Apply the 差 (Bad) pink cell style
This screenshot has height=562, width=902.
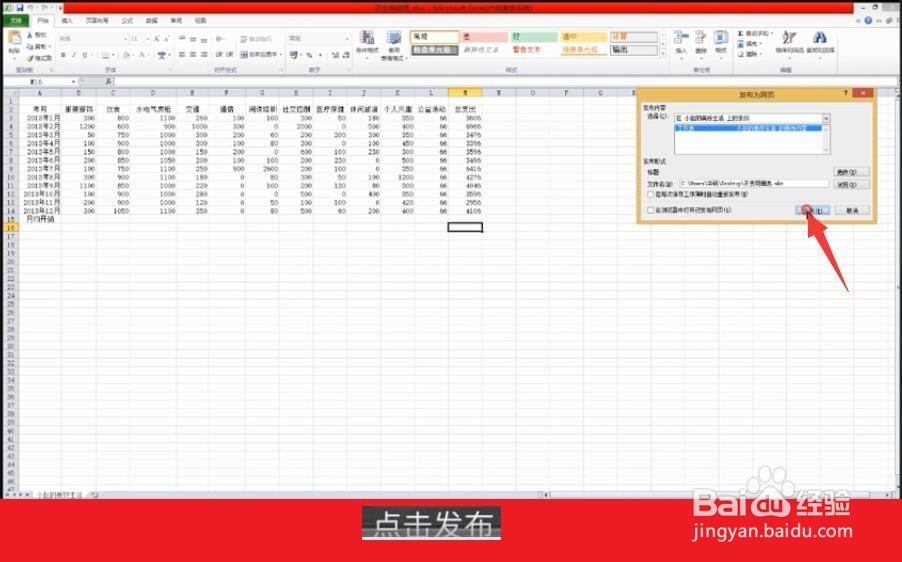point(484,37)
